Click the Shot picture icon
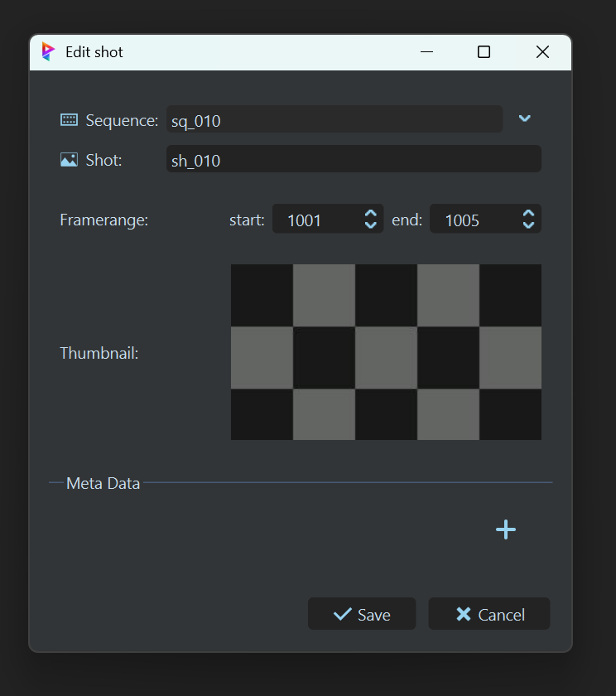This screenshot has width=616, height=696. pos(69,160)
